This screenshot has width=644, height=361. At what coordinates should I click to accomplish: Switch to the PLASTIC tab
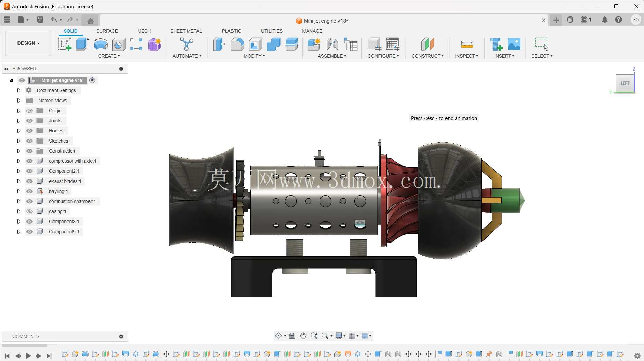click(231, 31)
